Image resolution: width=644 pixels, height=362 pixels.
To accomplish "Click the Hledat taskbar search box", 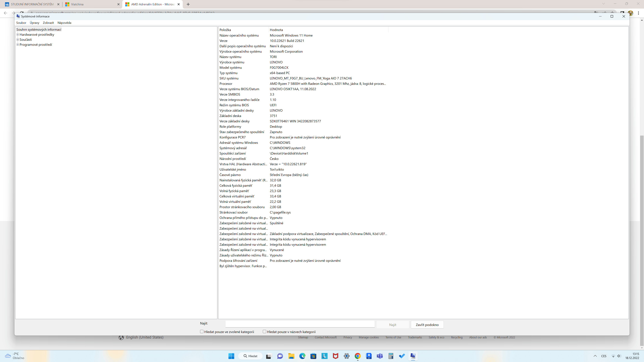I will coord(251,356).
